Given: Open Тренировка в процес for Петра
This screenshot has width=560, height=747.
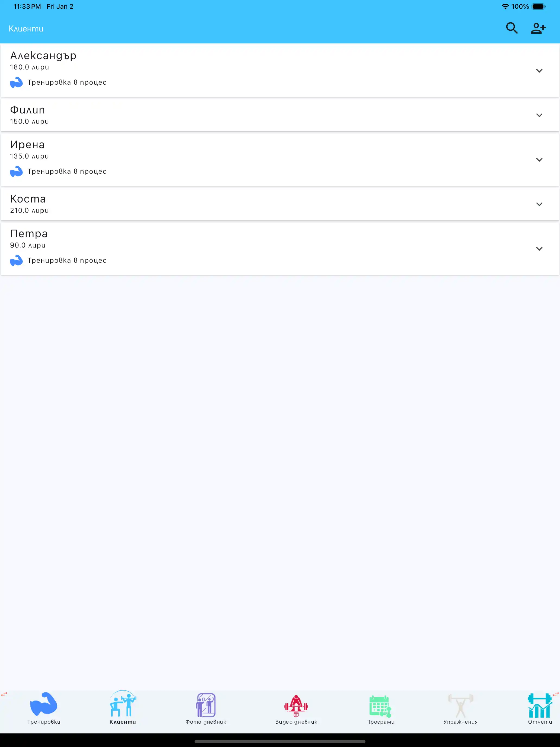Looking at the screenshot, I should pos(67,260).
